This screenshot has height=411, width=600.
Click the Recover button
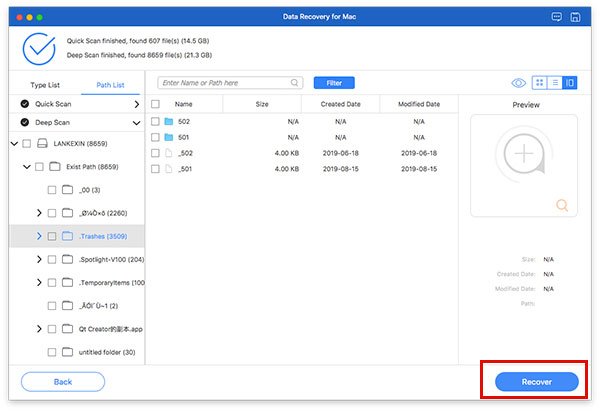click(x=536, y=382)
